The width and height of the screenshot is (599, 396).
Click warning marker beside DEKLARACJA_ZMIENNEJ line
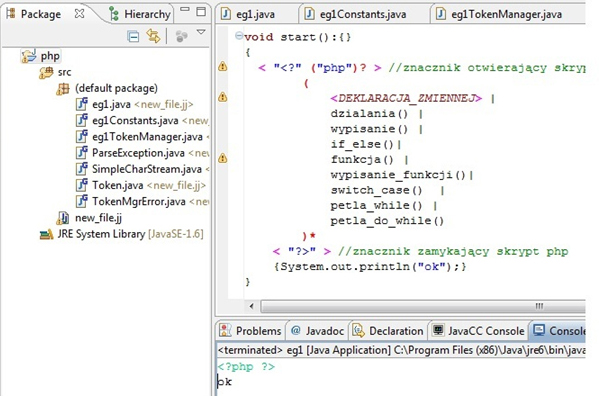tap(223, 97)
